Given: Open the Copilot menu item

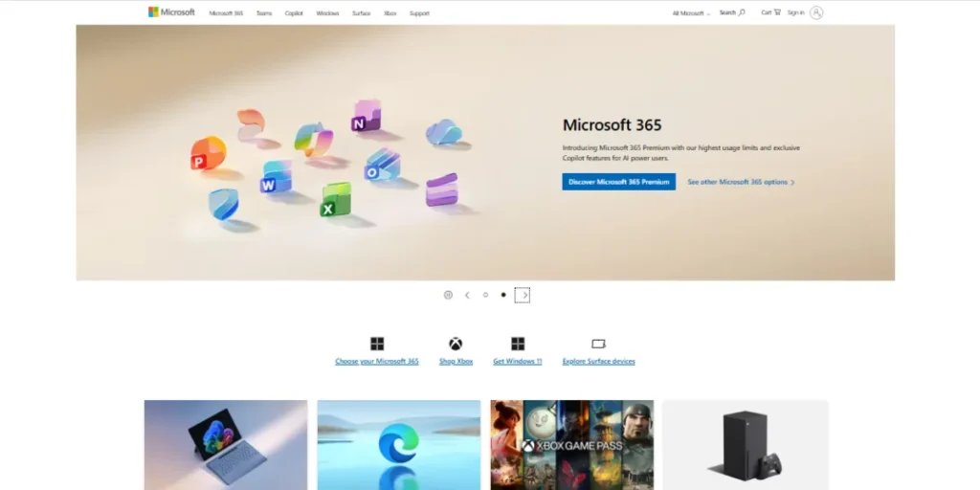Looking at the screenshot, I should pos(294,13).
